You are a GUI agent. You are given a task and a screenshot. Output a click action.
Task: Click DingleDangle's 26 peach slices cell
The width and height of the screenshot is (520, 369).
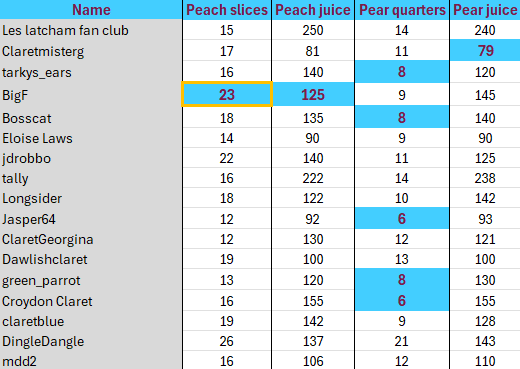227,341
